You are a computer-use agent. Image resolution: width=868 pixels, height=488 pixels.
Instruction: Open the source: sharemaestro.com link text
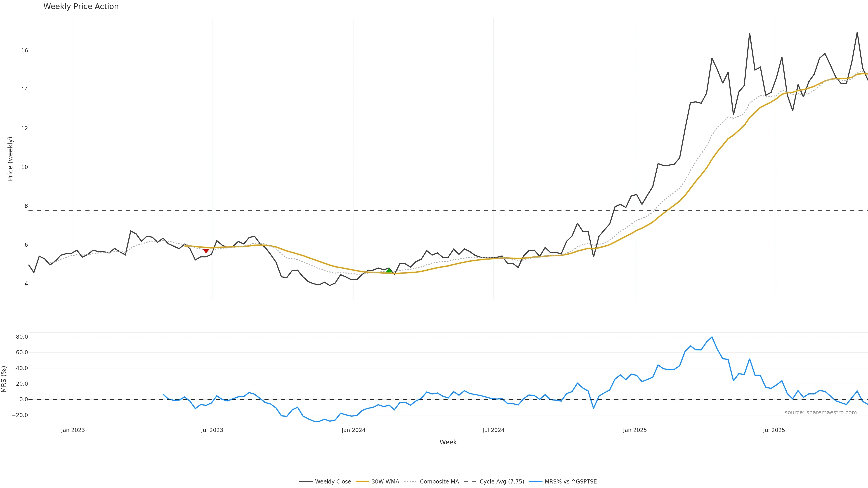click(821, 413)
